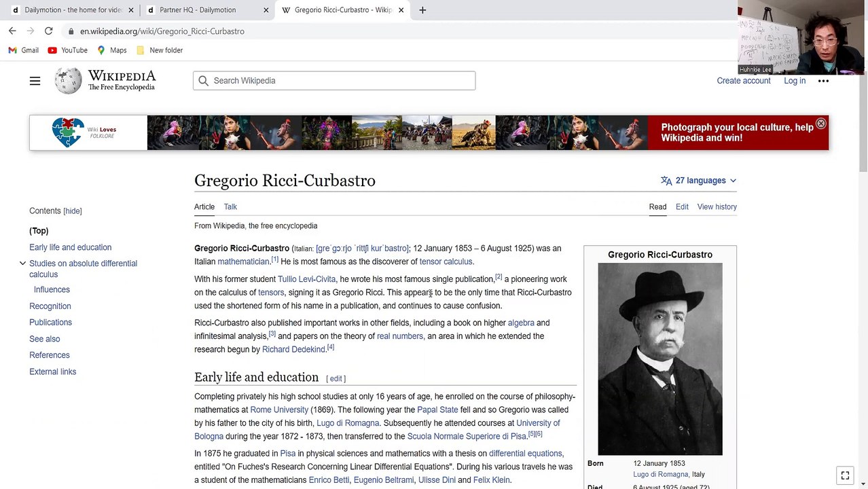Close the Gregorio Ricci-Curbastro Wikipedia tab
The height and width of the screenshot is (489, 868).
[401, 10]
